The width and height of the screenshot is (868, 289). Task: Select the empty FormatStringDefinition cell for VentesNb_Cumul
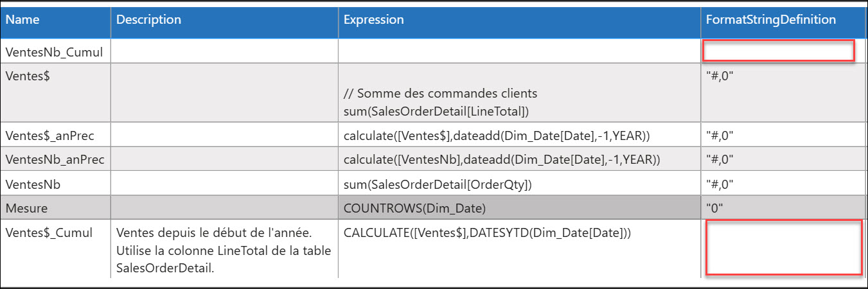click(779, 51)
